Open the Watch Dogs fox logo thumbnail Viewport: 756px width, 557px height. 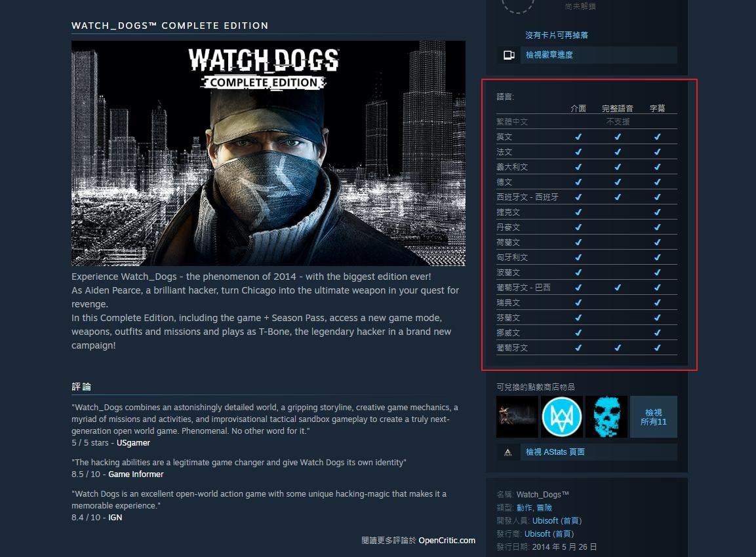[562, 417]
